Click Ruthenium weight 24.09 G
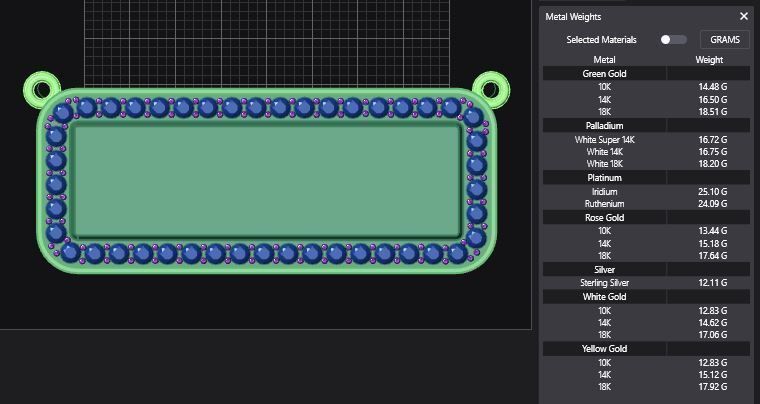The width and height of the screenshot is (760, 404). point(712,204)
